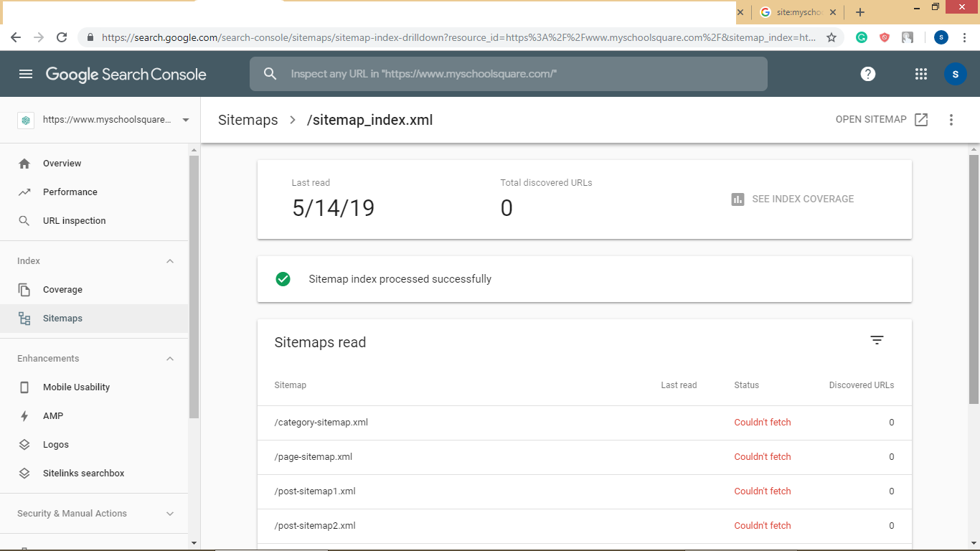Open the Google account avatar in Search Console
Viewport: 980px width, 551px height.
956,74
